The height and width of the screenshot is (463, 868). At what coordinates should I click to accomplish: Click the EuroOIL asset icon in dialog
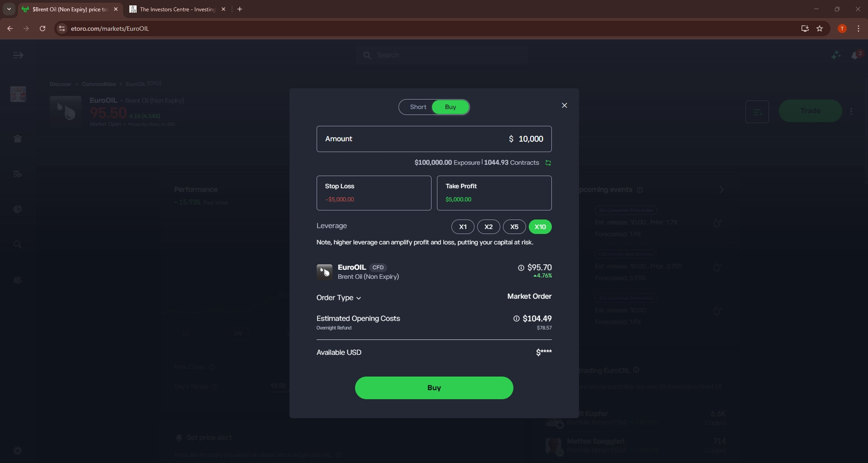[324, 272]
